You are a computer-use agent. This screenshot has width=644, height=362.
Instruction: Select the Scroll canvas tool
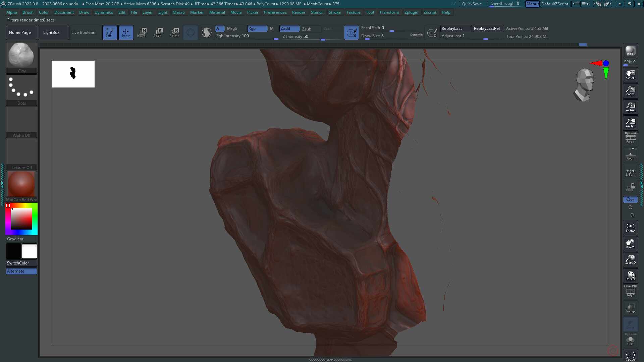pos(630,74)
